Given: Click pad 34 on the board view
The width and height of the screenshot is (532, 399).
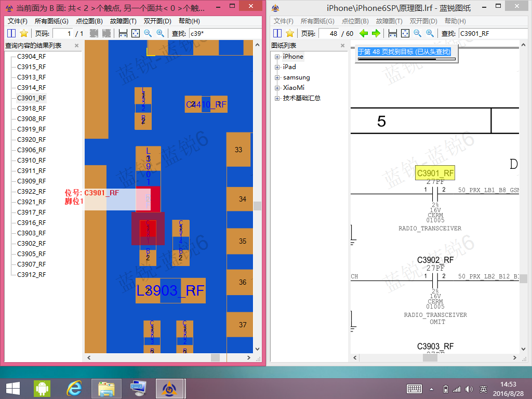Looking at the screenshot, I should [240, 199].
